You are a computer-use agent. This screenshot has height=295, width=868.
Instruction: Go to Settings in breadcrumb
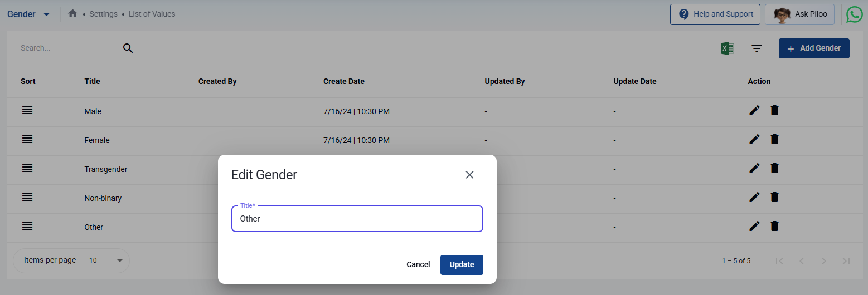tap(103, 14)
